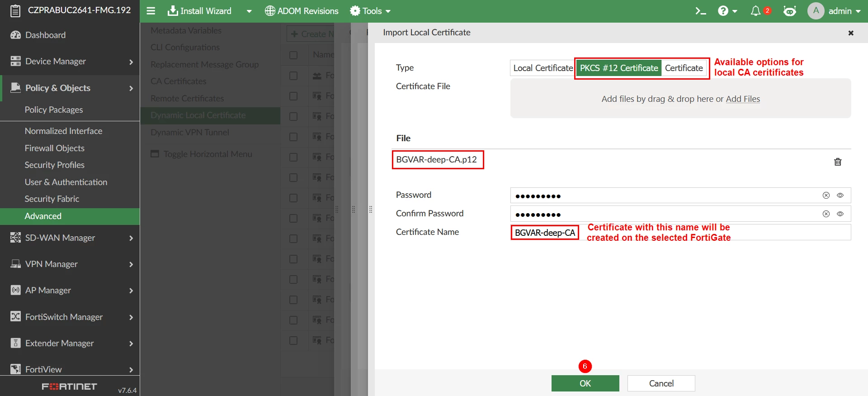This screenshot has width=868, height=396.
Task: Click Create New button behind dialog
Action: 311,34
